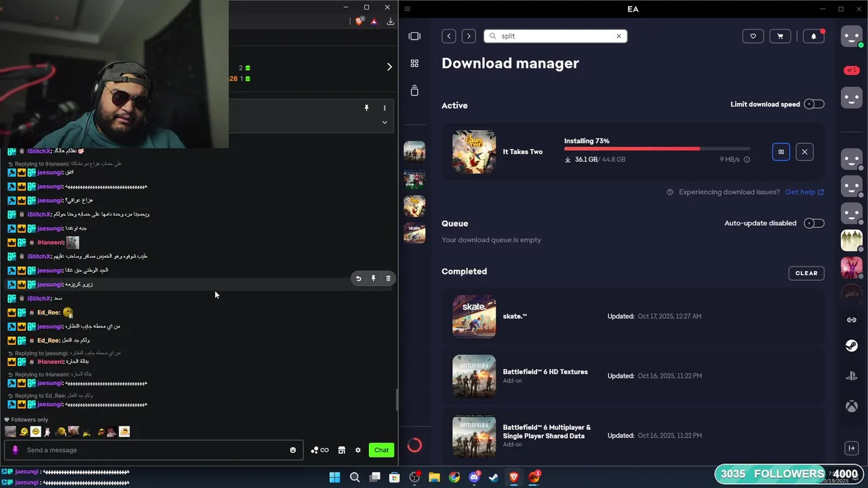The width and height of the screenshot is (868, 488).
Task: Open File Explorer from the taskbar
Action: point(434,477)
